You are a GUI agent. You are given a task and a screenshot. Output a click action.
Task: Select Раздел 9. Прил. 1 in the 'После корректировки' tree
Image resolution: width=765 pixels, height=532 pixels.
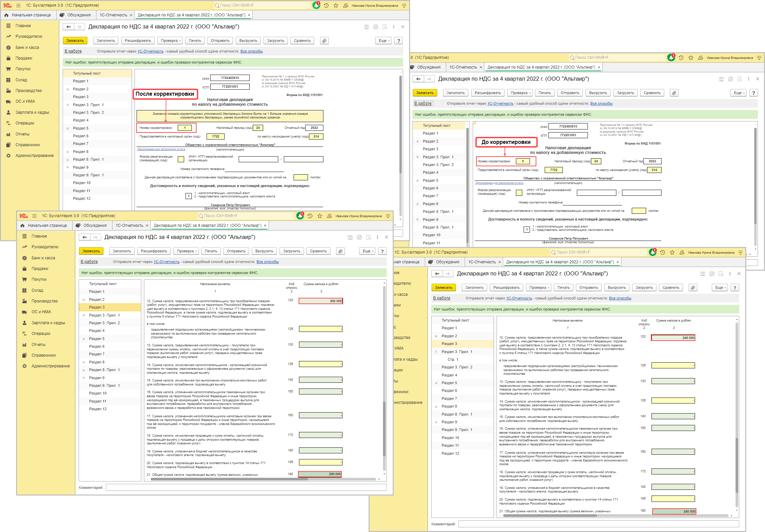tap(88, 175)
